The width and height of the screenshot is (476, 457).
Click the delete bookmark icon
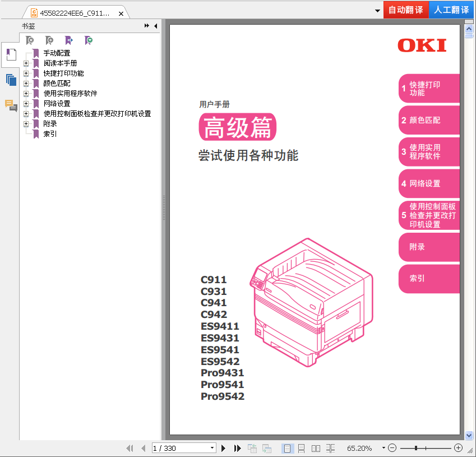click(x=30, y=40)
